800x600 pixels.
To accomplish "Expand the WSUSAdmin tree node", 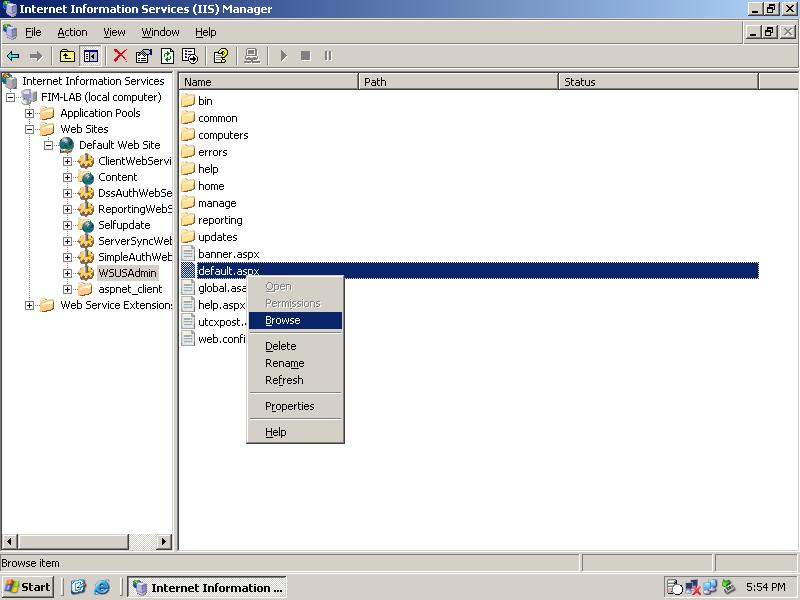I will pos(67,273).
